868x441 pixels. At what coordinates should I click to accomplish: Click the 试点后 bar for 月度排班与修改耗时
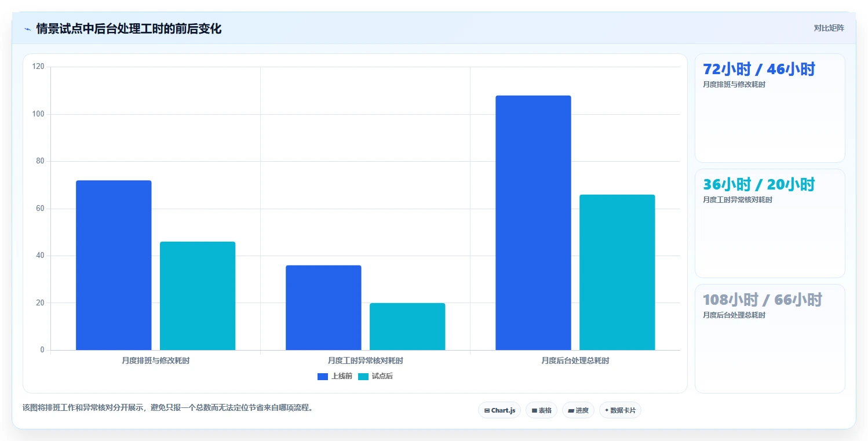tap(198, 296)
